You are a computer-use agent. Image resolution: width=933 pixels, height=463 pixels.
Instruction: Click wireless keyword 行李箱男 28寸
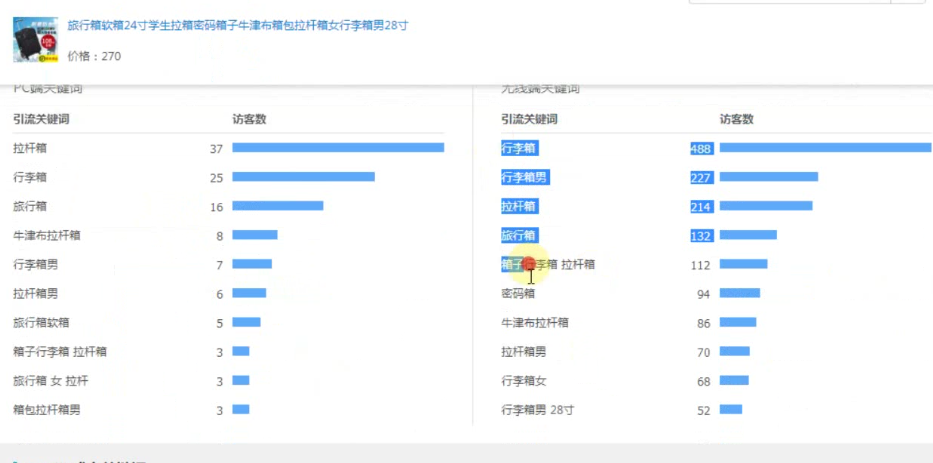pos(538,409)
